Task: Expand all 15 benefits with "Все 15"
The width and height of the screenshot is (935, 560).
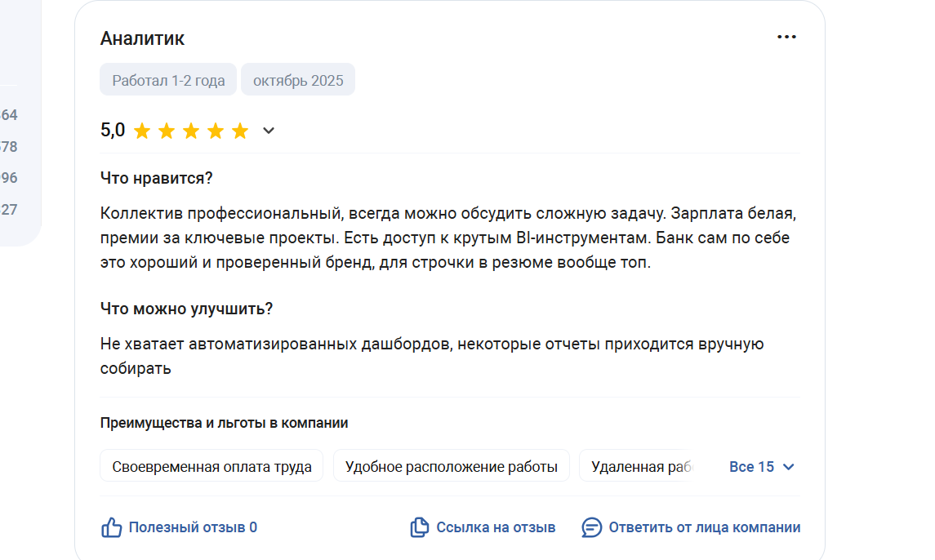Action: (x=751, y=467)
